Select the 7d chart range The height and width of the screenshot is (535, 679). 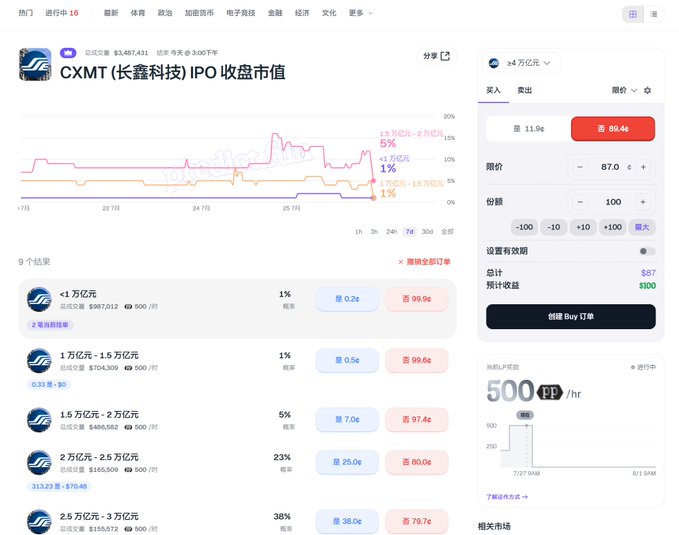pos(409,232)
